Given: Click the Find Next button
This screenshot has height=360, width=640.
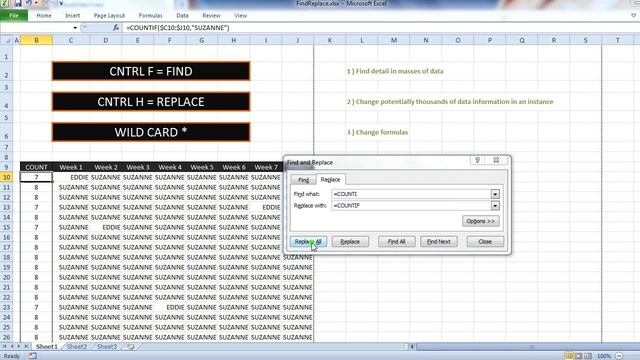Looking at the screenshot, I should coord(438,242).
